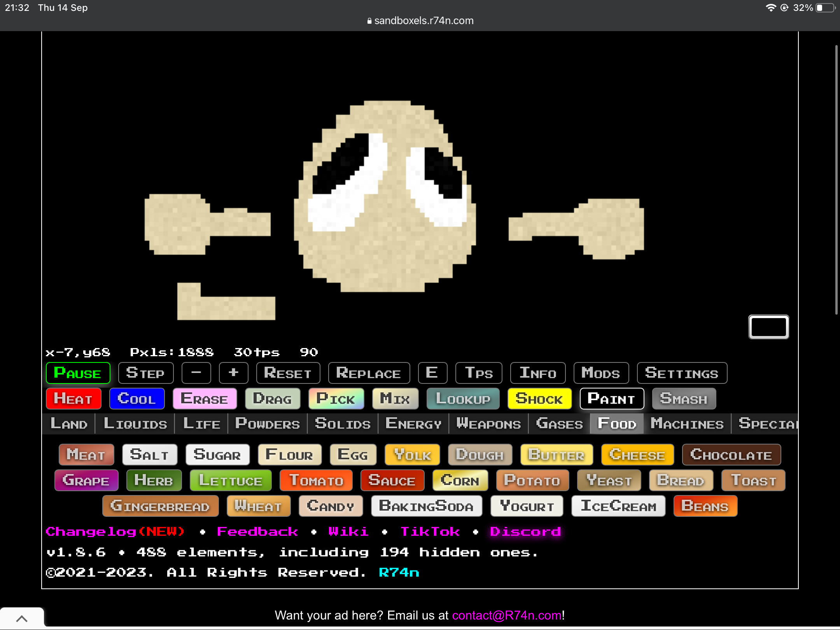Activate the Shock tool
Screen dimensions: 840x630
(x=539, y=399)
